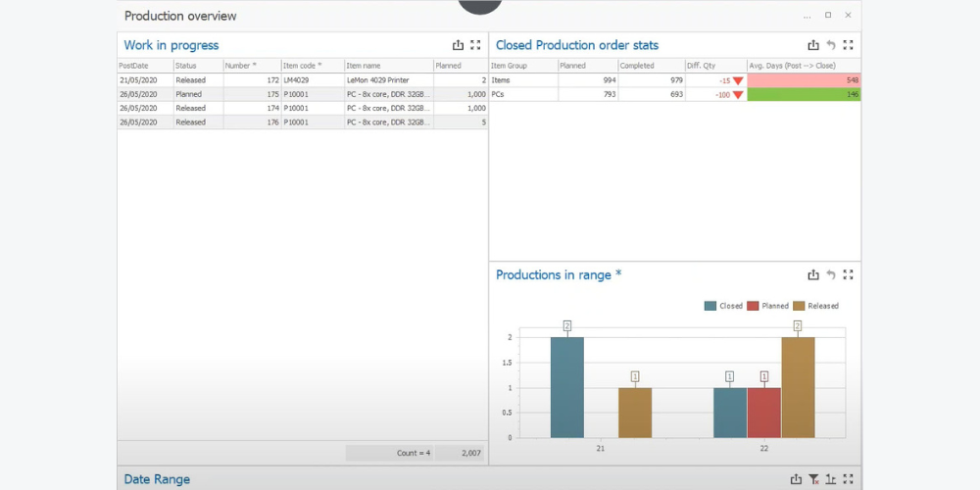Click the 21/05/2020 post date cell

coord(145,80)
